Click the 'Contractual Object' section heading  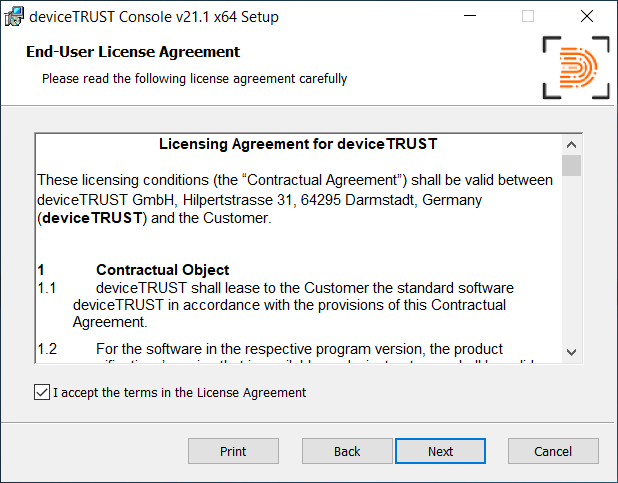162,270
